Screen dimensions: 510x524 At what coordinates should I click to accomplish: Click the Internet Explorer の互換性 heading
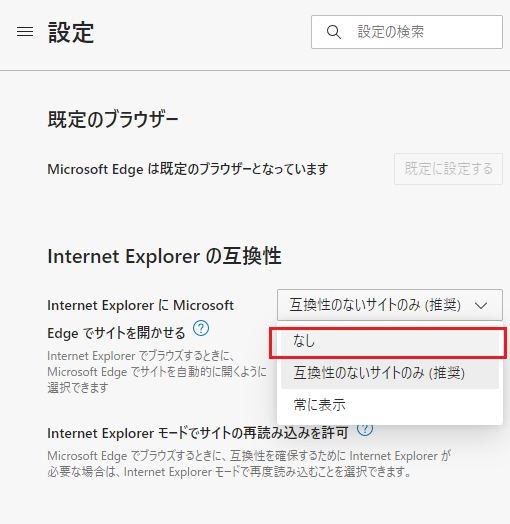click(x=164, y=256)
